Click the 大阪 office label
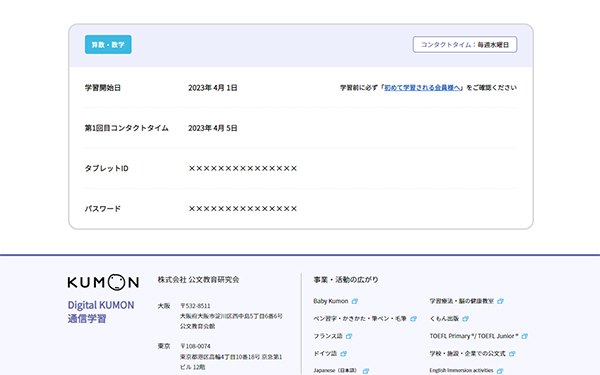This screenshot has height=375, width=600. tap(164, 306)
